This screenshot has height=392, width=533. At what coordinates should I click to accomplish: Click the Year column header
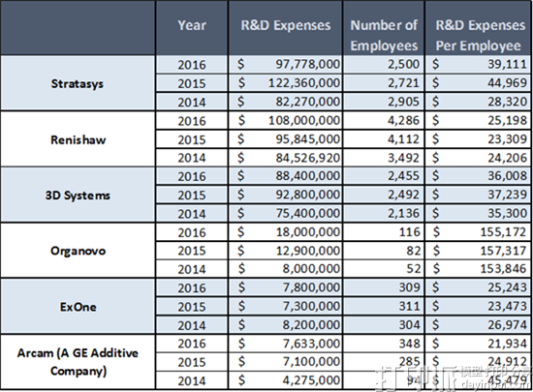[x=192, y=27]
